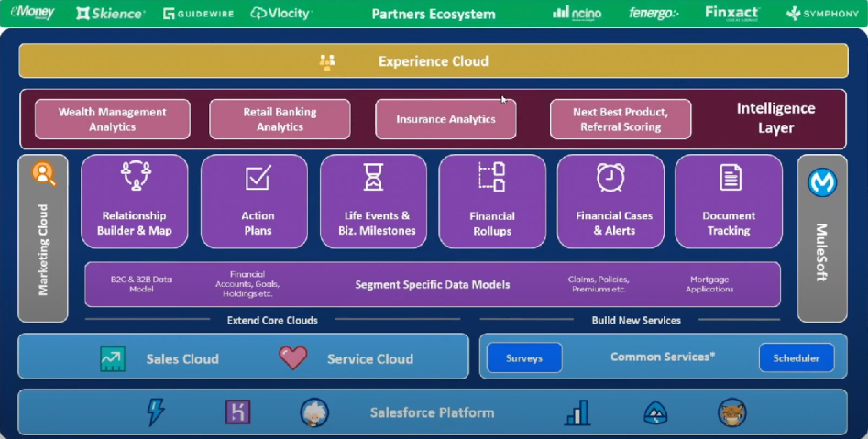Click the Lightning bolt icon in Salesforce Platform
The width and height of the screenshot is (868, 439).
click(156, 412)
